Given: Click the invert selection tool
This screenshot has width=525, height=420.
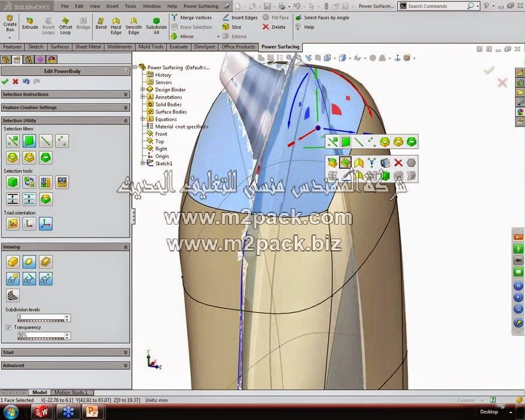Looking at the screenshot, I should click(29, 182).
